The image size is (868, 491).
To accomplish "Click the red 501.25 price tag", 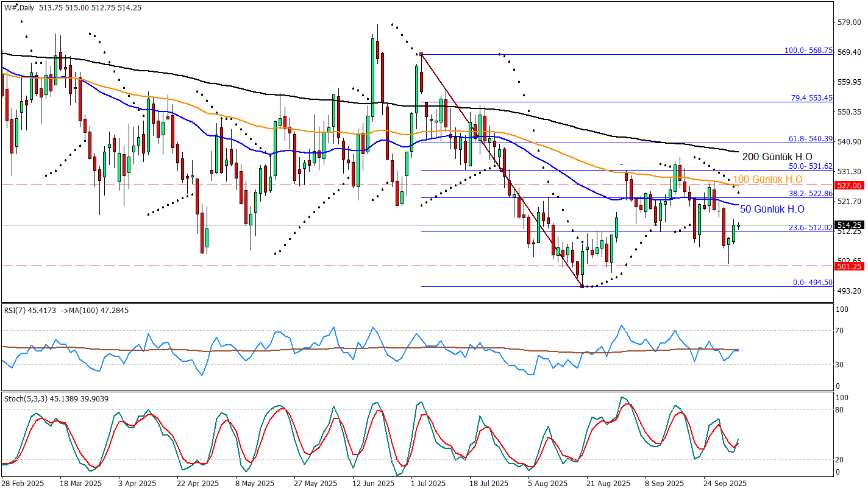I will (x=849, y=266).
